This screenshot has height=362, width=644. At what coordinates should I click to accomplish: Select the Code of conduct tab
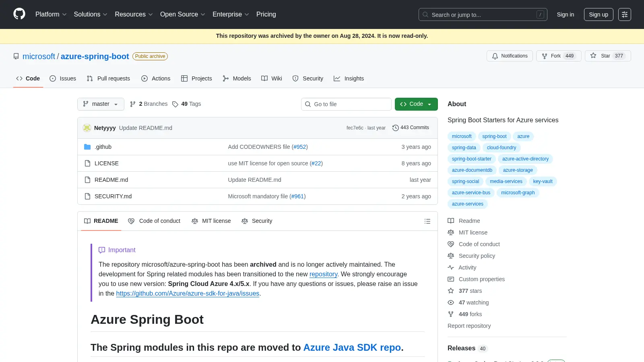(x=154, y=221)
